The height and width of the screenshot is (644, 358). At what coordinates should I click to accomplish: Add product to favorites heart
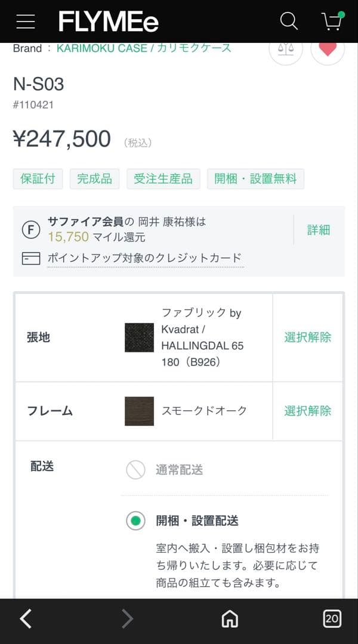click(328, 49)
